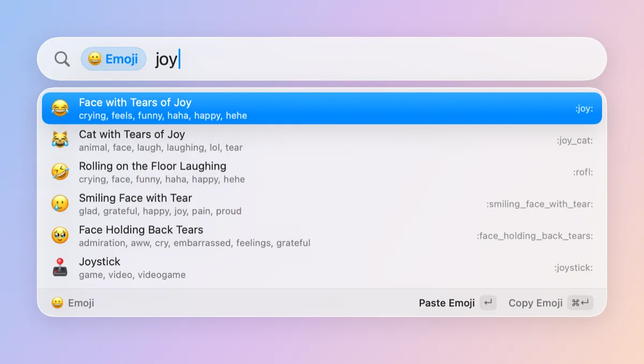Click the ':joystick:' shortcode label
Image resolution: width=644 pixels, height=364 pixels.
pos(574,267)
